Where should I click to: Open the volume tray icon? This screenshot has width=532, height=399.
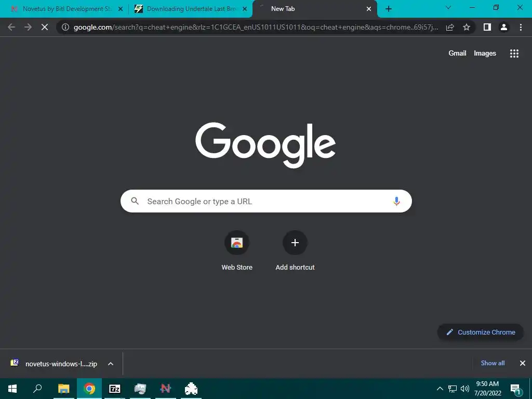(x=465, y=389)
